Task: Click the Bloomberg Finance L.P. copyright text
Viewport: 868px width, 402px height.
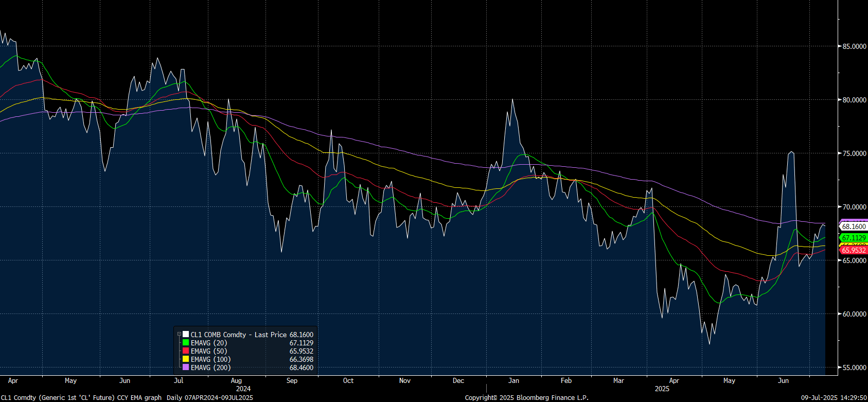Action: 526,398
